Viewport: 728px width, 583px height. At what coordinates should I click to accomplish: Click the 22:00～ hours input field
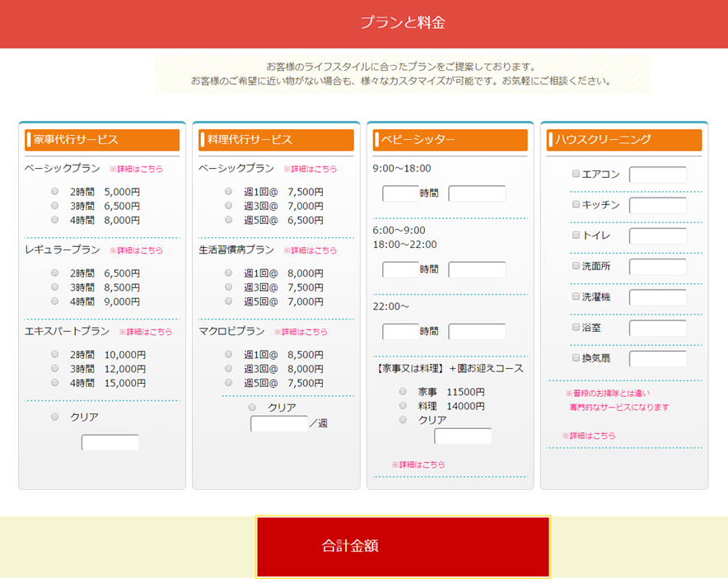click(401, 332)
